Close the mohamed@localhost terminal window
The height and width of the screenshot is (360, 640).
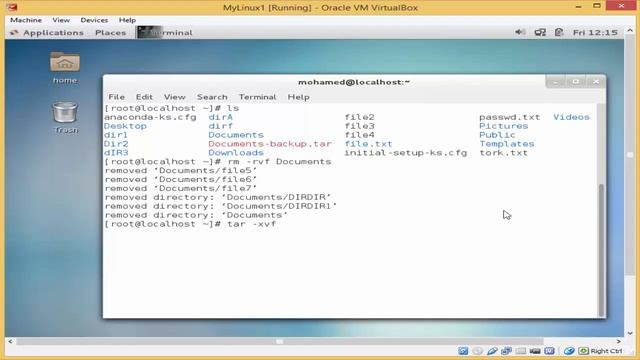coord(596,82)
